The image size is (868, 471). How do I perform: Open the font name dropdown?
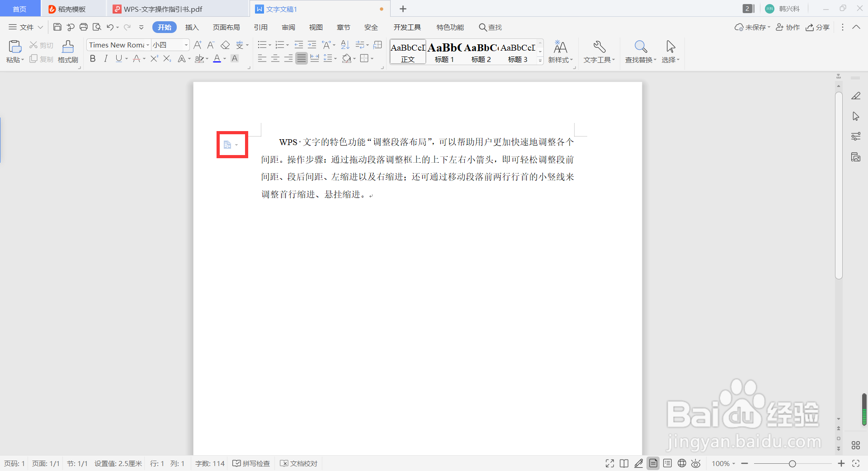coord(147,45)
